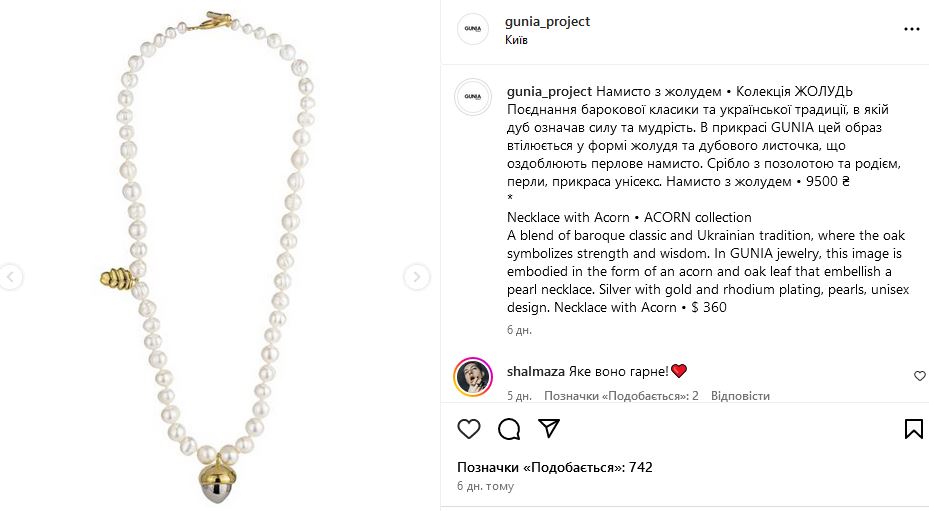Open more options three-dot menu
This screenshot has width=929, height=511.
[x=911, y=29]
